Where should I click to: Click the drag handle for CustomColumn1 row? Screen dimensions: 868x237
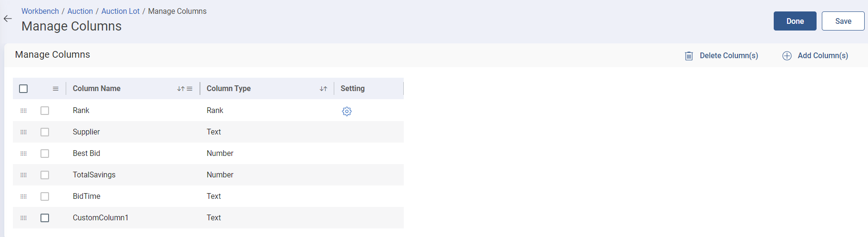23,218
